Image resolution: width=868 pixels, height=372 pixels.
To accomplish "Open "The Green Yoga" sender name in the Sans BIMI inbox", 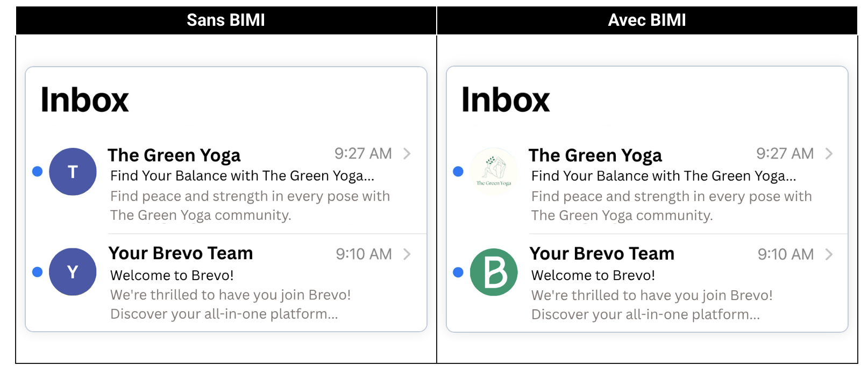I will pos(174,155).
